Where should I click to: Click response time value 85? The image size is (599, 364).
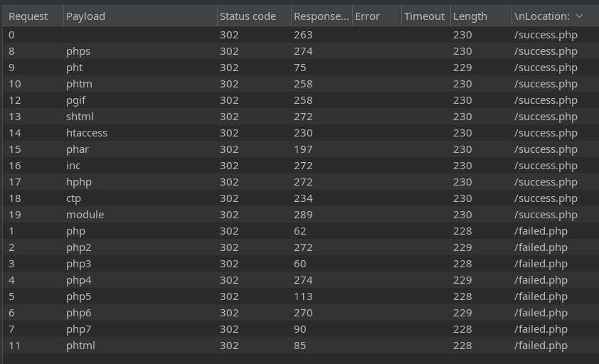(x=300, y=346)
